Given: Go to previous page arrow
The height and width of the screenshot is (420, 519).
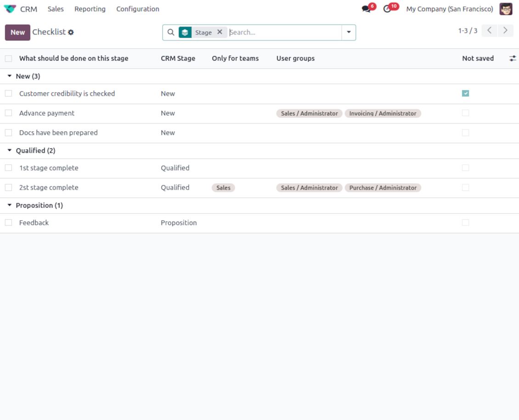Looking at the screenshot, I should (490, 31).
